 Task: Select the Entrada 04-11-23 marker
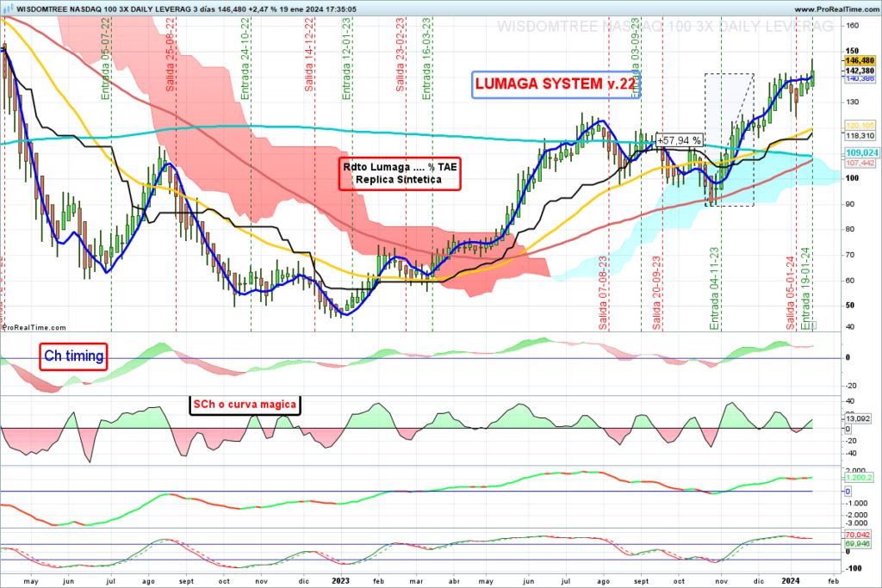(714, 288)
